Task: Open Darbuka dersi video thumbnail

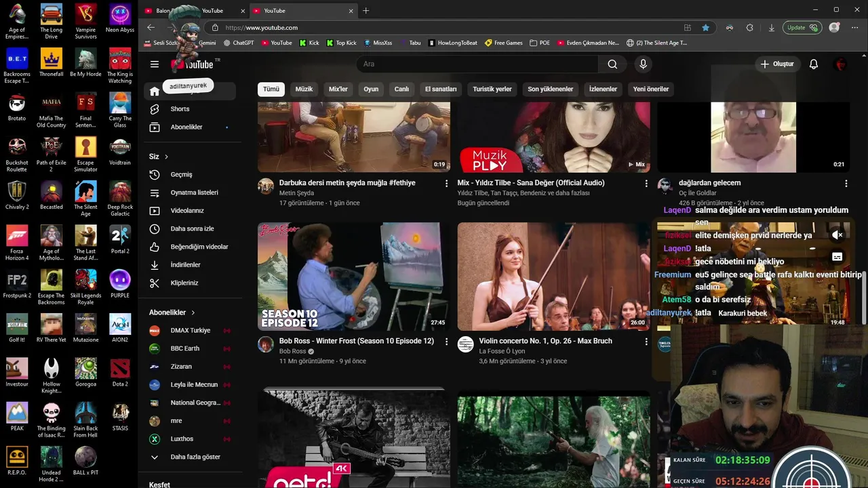Action: pos(353,138)
